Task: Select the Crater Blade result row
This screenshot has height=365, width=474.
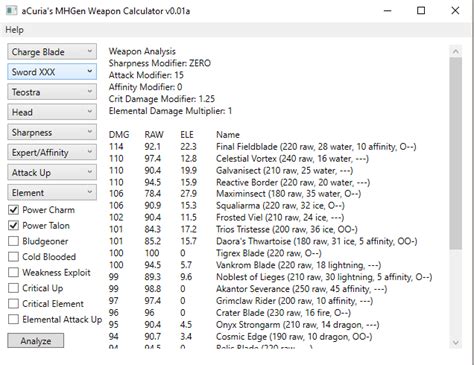Action: click(230, 313)
